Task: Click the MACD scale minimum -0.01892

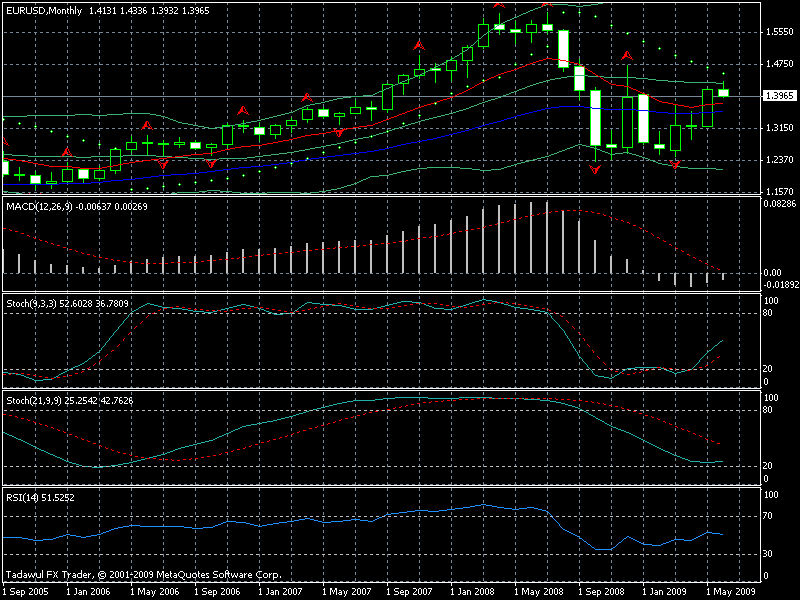Action: pyautogui.click(x=781, y=285)
